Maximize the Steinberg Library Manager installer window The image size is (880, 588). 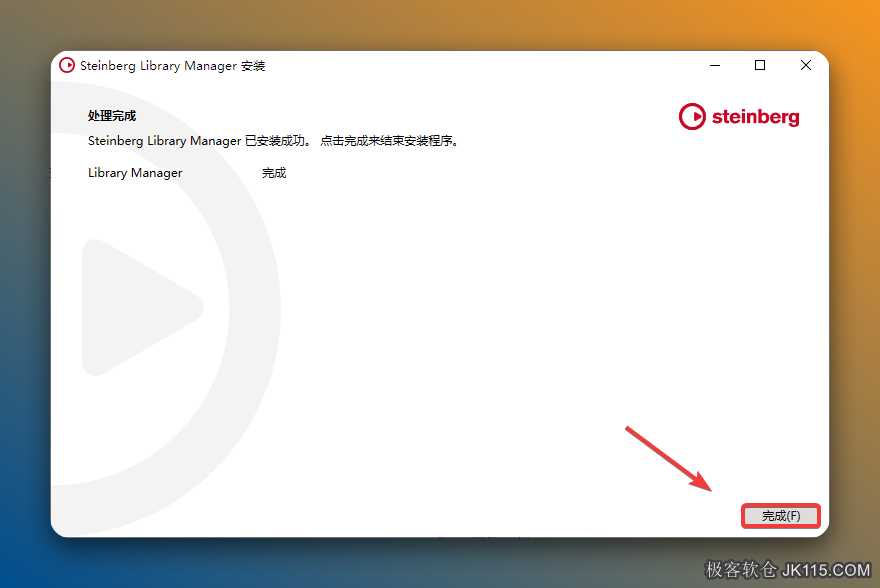click(x=760, y=66)
